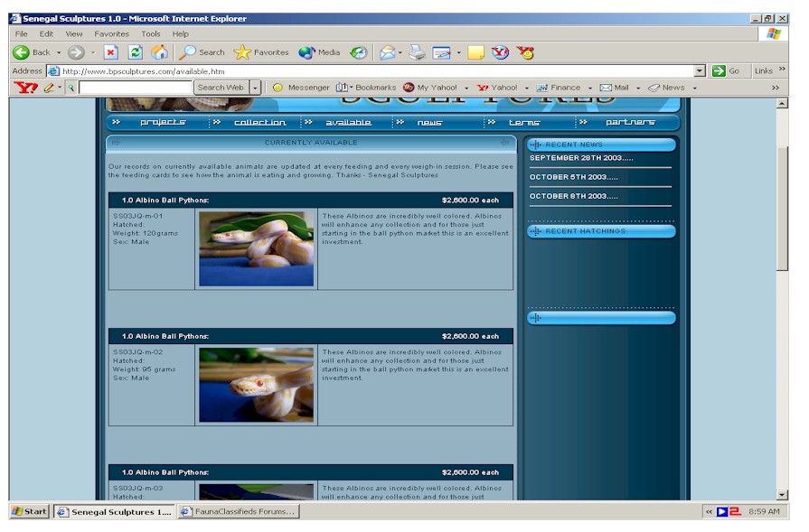Open the File menu
Viewport: 809px width, 532px height.
(x=21, y=34)
